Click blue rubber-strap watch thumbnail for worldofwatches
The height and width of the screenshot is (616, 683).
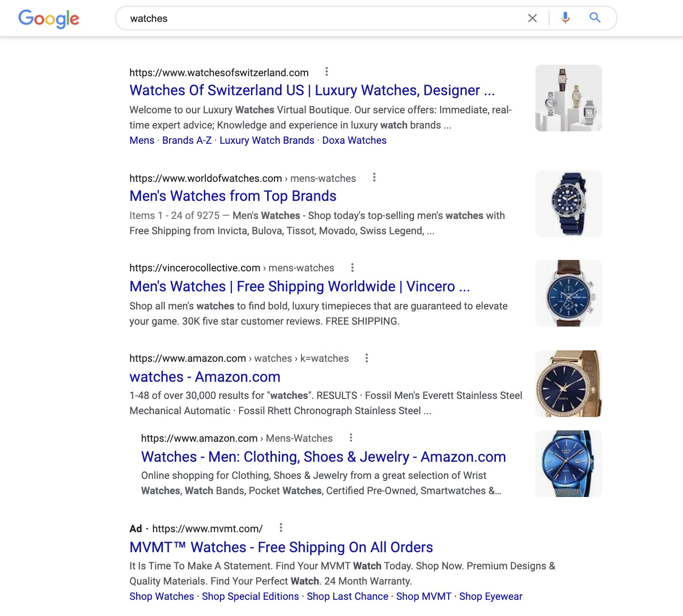click(569, 204)
